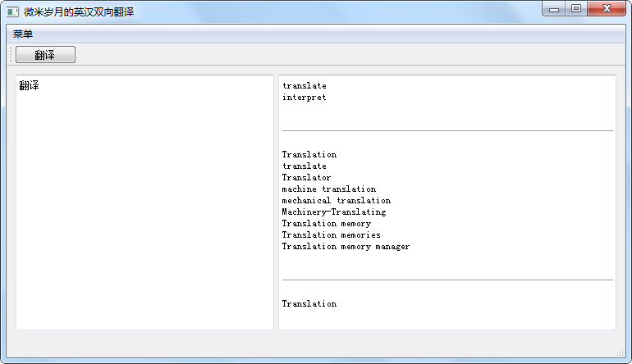
Task: Click 'Translation memory manager' line
Action: coord(346,247)
